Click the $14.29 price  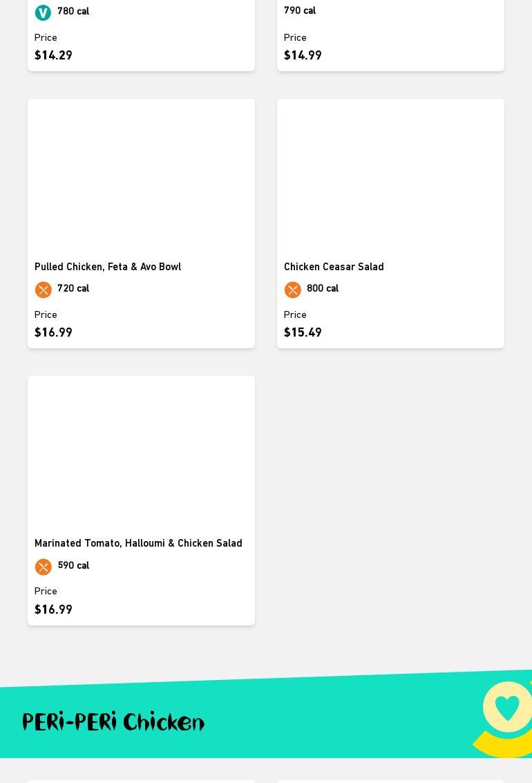coord(53,55)
